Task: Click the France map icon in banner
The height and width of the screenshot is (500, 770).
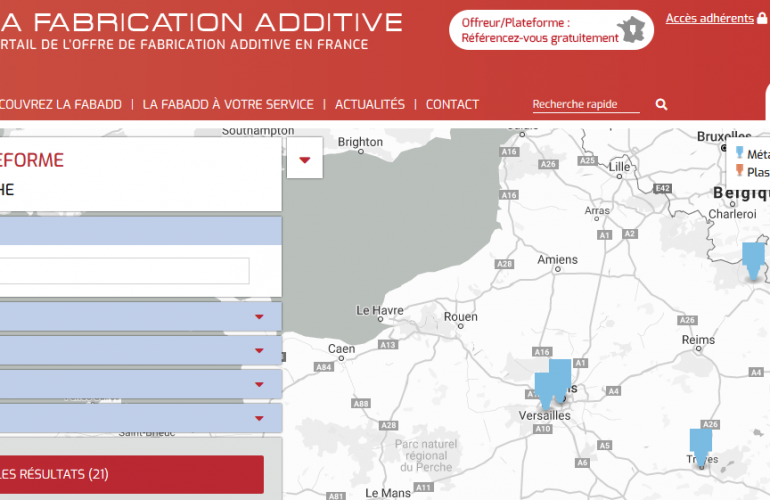Action: coord(633,30)
